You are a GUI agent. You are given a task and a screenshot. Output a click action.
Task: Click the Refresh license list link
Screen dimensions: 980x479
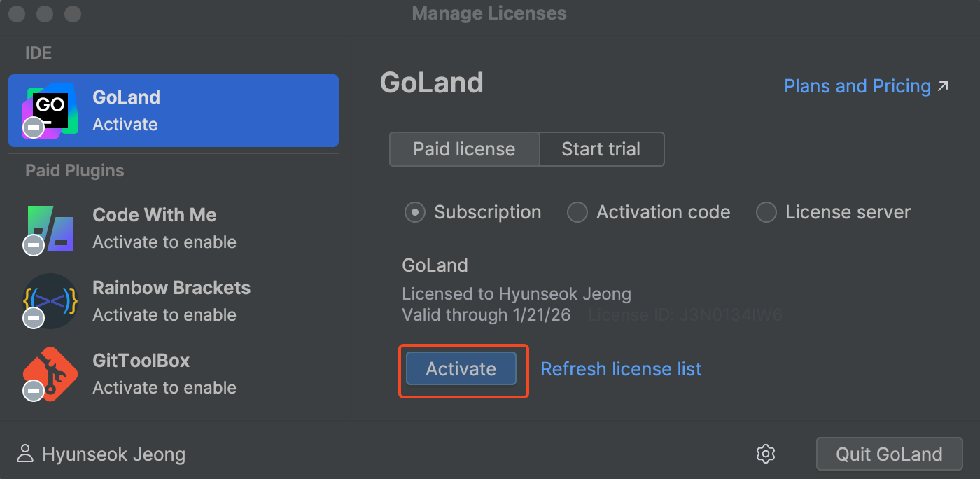tap(621, 369)
